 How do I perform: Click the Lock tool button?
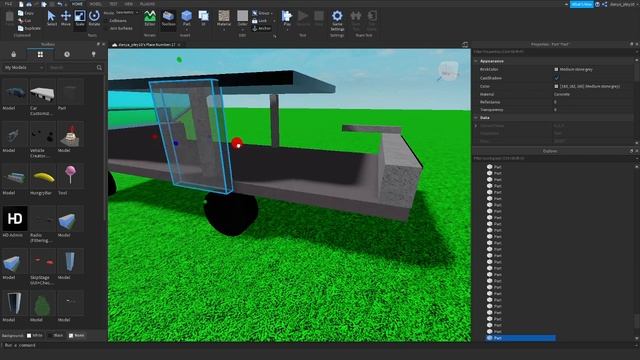coord(260,20)
